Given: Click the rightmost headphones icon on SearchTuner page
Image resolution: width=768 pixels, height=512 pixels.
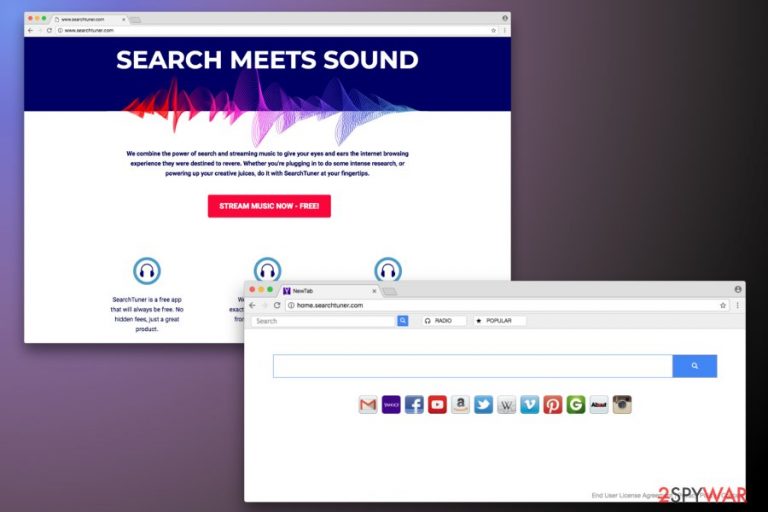Looking at the screenshot, I should [x=388, y=269].
